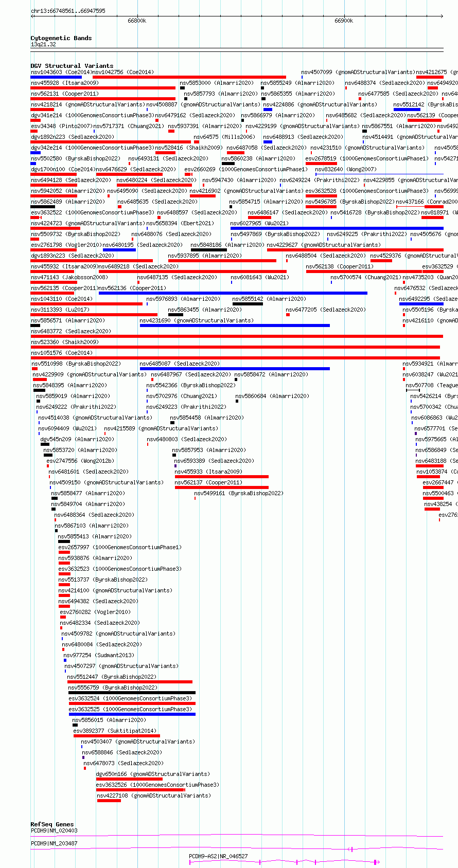This screenshot has height=868, width=458.
Task: Click the esv2747556 (Wong2012b) label
Action: point(81,461)
